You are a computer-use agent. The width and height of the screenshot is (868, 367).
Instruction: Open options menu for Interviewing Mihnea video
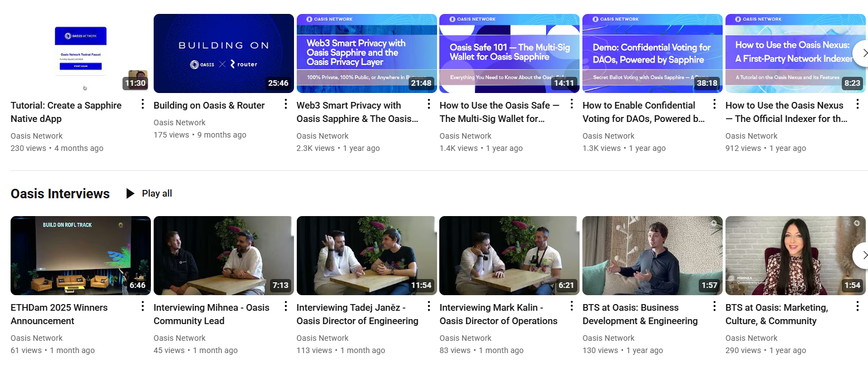pyautogui.click(x=286, y=306)
